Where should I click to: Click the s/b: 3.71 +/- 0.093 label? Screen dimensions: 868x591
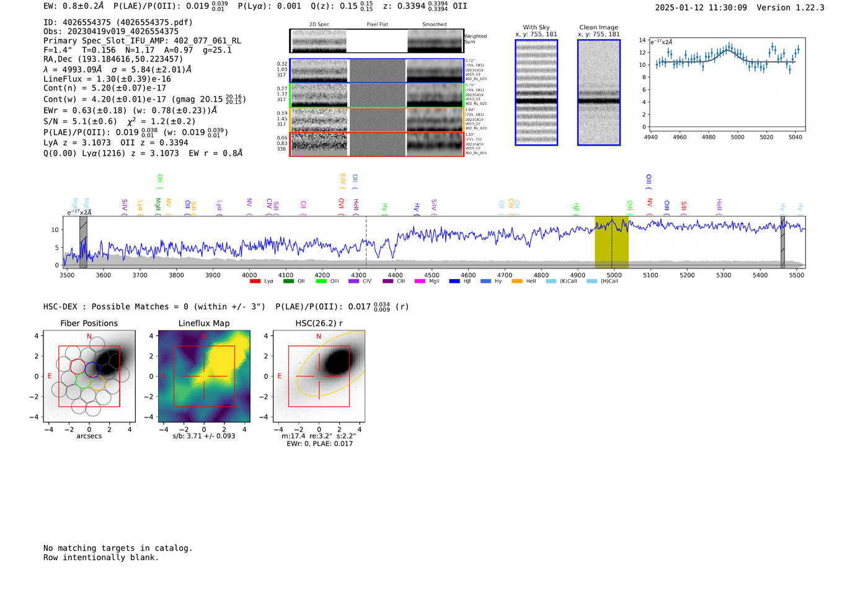tap(204, 436)
